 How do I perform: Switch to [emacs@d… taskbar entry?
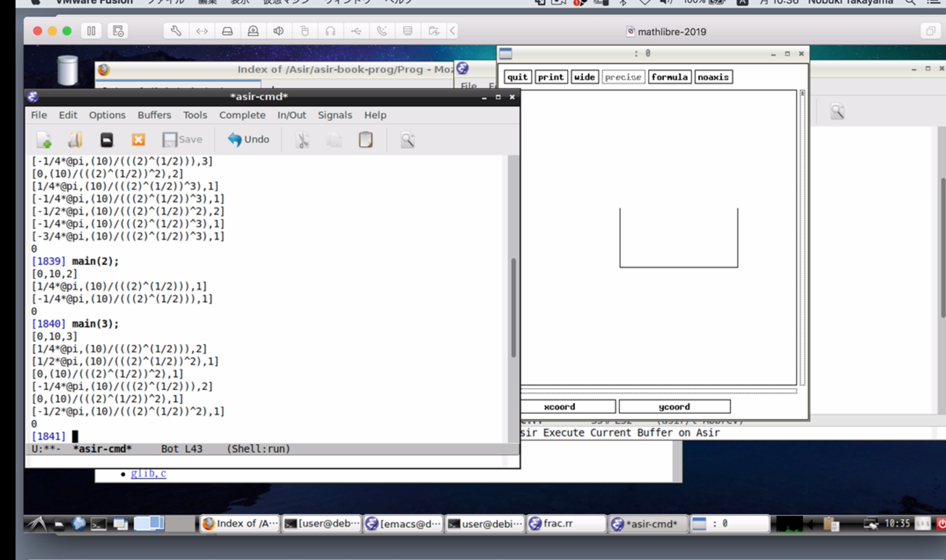click(404, 524)
